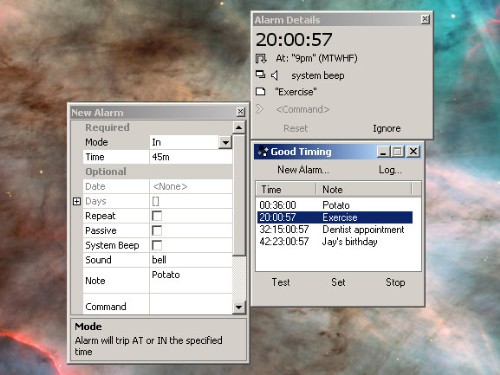Enable the Repeat checkbox
Image resolution: width=500 pixels, height=375 pixels.
(x=157, y=216)
